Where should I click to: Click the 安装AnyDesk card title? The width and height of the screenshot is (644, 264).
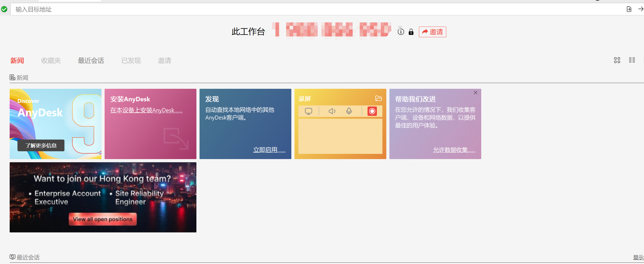pos(130,99)
